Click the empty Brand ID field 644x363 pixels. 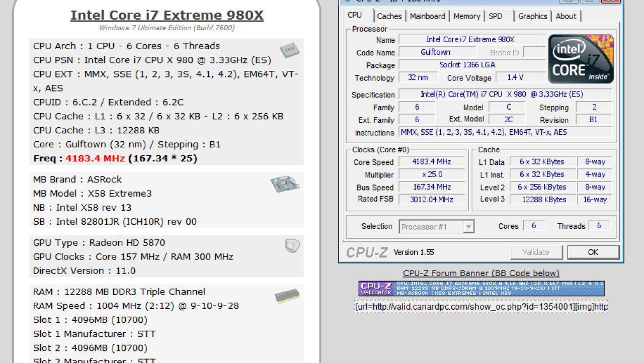534,52
